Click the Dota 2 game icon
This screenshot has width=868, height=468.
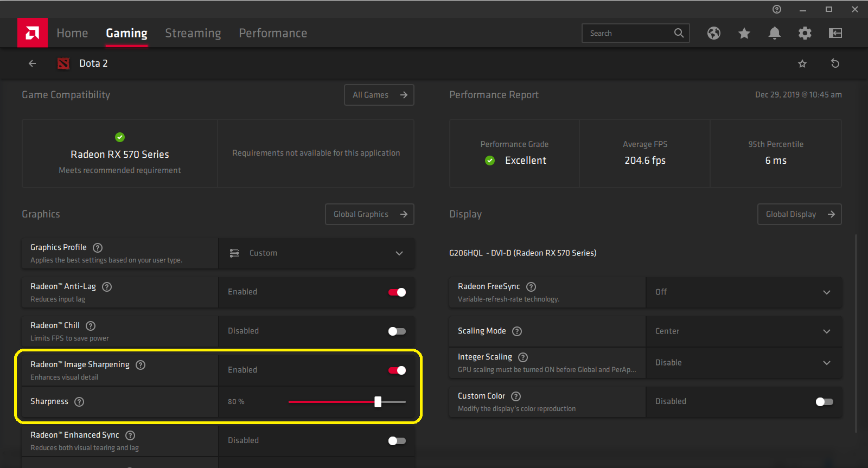point(63,63)
